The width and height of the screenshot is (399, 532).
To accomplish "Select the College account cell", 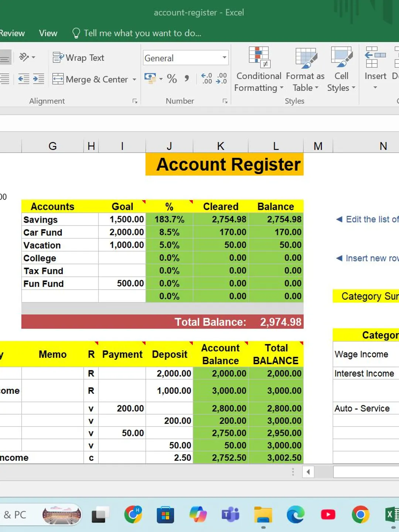I will [x=60, y=258].
